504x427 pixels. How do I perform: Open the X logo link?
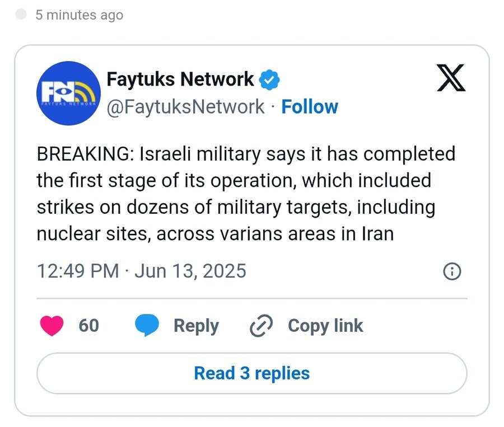(451, 78)
